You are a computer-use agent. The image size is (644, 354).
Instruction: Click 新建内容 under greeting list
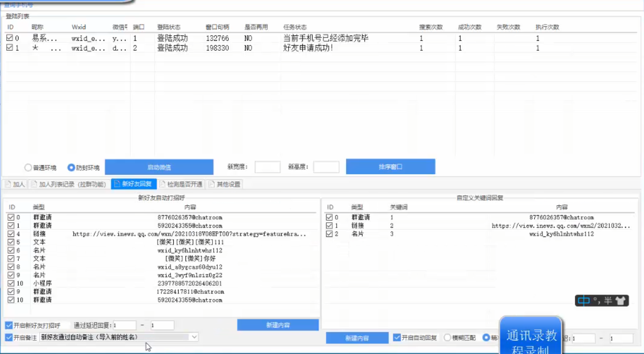(x=278, y=325)
